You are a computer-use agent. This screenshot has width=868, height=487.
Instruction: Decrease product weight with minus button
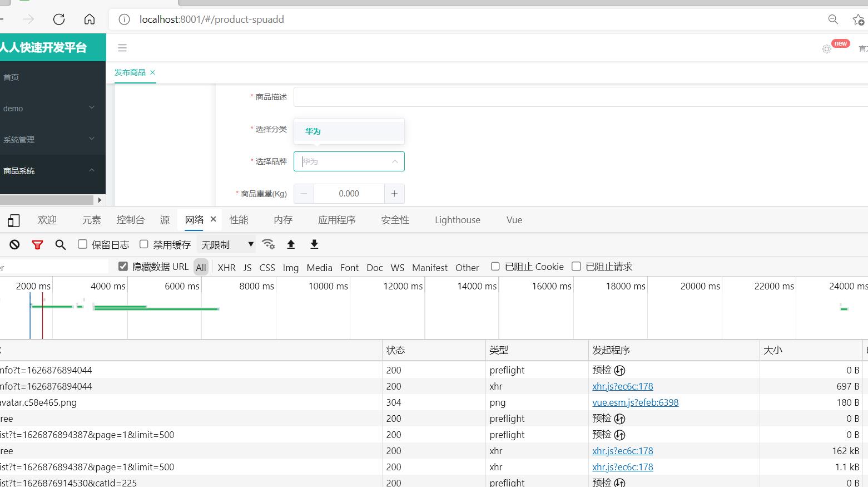pos(304,194)
